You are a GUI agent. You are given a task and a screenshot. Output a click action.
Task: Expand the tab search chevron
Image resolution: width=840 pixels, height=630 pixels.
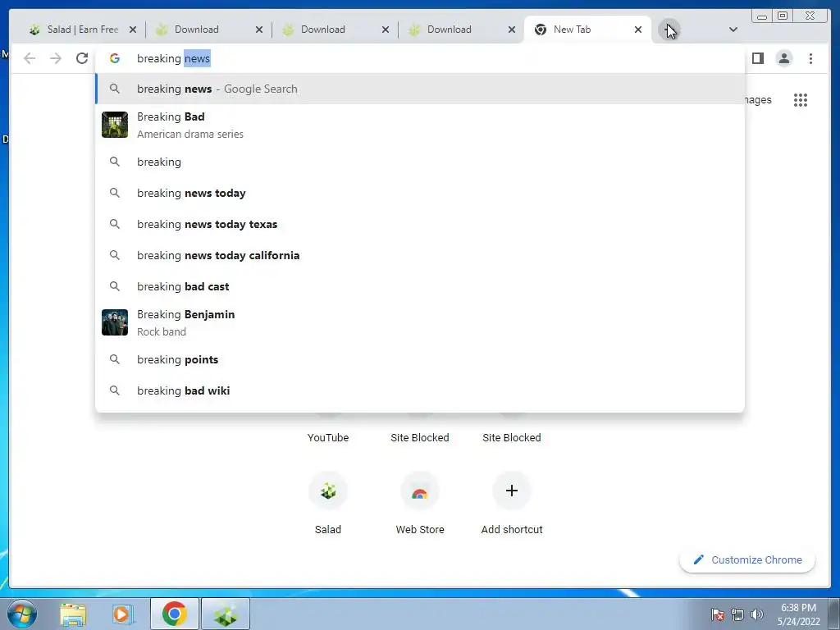[733, 30]
